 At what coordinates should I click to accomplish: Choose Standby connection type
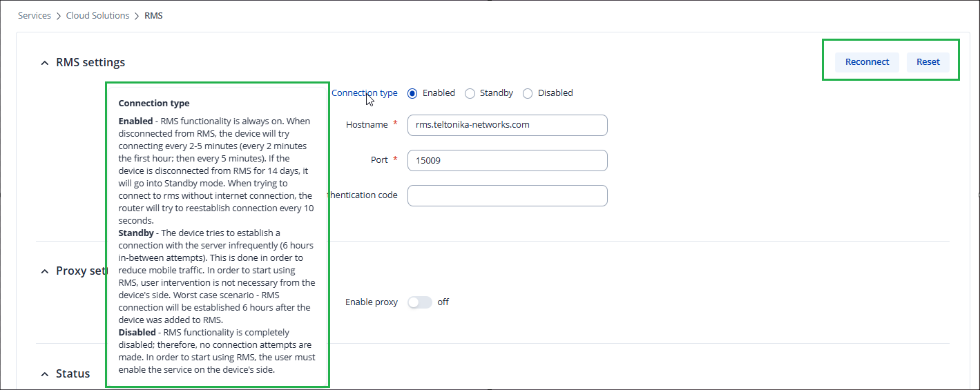(470, 93)
